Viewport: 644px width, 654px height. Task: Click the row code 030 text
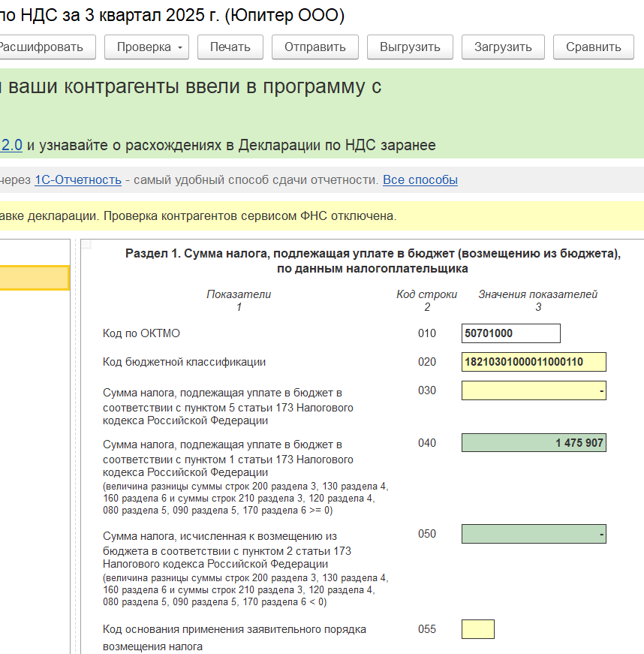427,390
